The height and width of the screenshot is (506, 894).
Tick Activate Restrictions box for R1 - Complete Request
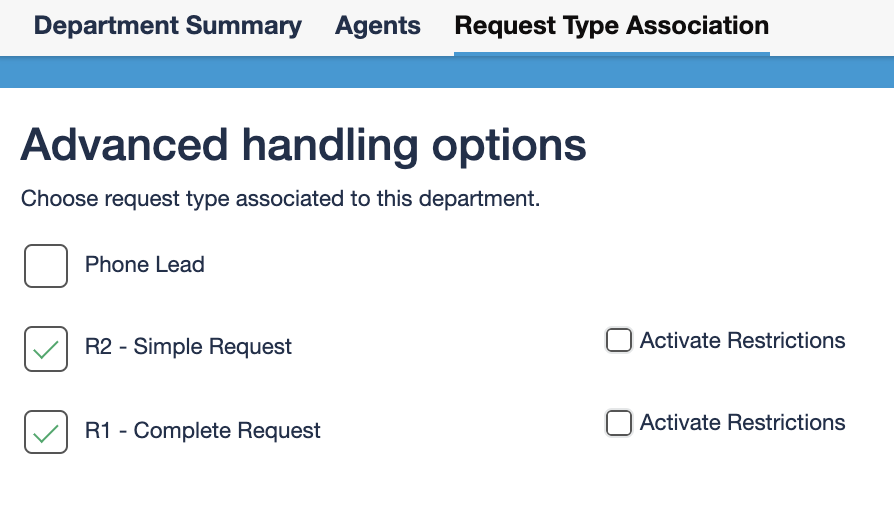(x=619, y=423)
